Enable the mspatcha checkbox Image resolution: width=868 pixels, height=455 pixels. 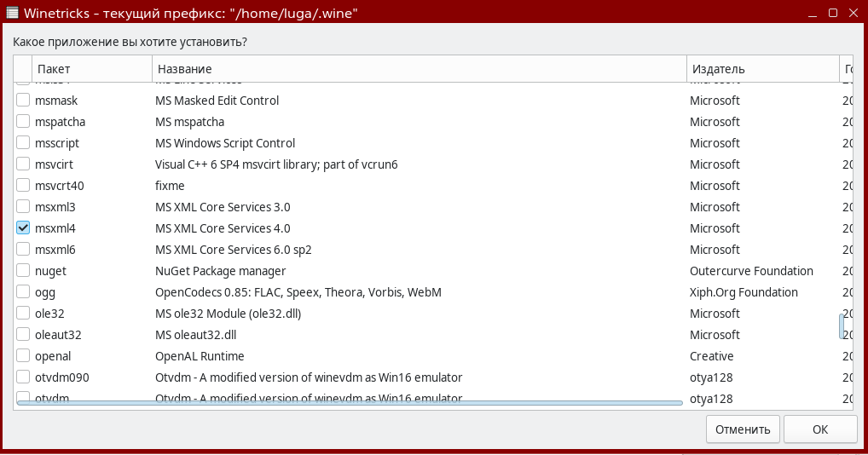[23, 122]
